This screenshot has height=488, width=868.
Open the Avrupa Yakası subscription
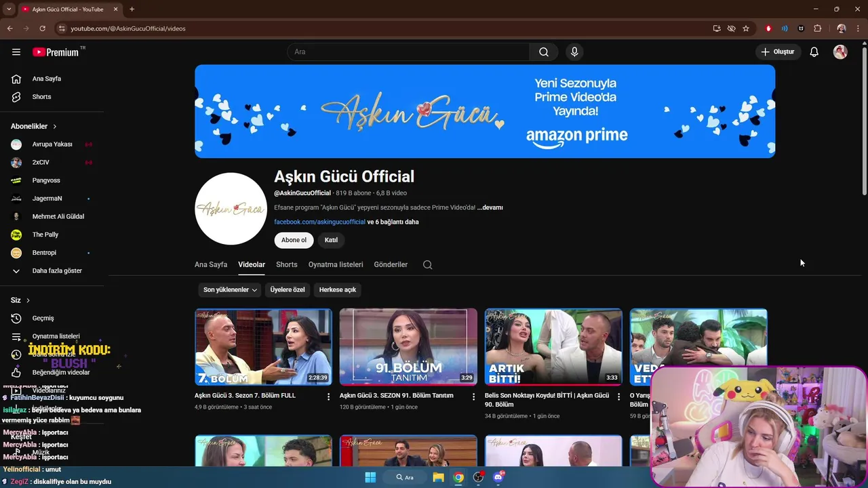[52, 144]
